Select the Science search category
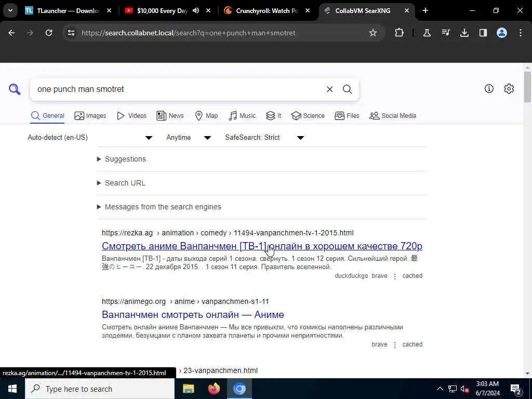532x399 pixels. [308, 116]
